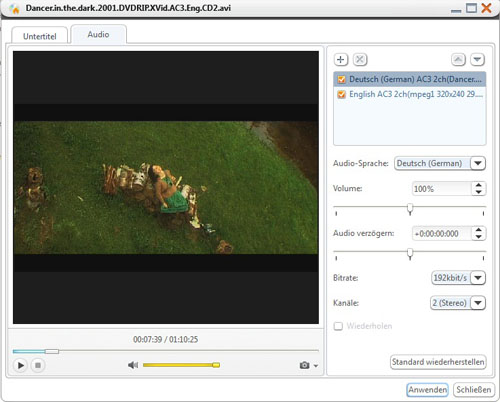This screenshot has width=500, height=402.
Task: Select the Audio tab
Action: click(99, 34)
